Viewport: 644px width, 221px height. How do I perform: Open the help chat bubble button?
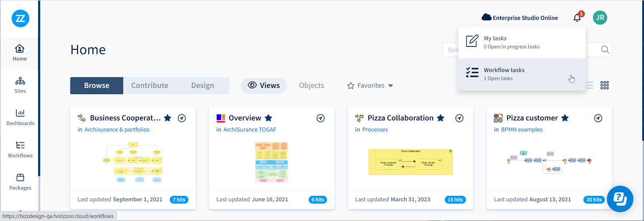click(x=620, y=199)
